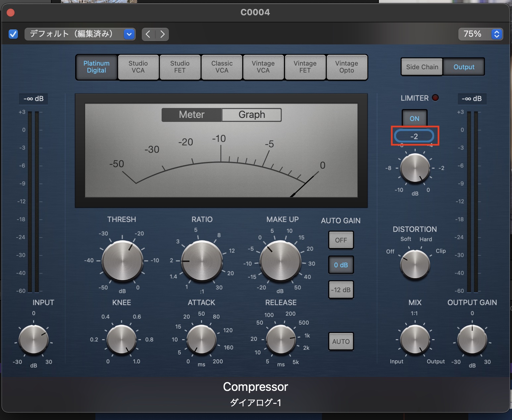512x420 pixels.
Task: Set Auto Gain to 0 dB
Action: click(341, 265)
